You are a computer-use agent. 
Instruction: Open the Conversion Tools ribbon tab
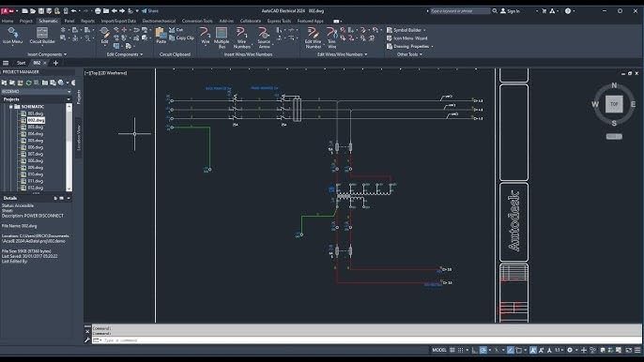(x=197, y=21)
